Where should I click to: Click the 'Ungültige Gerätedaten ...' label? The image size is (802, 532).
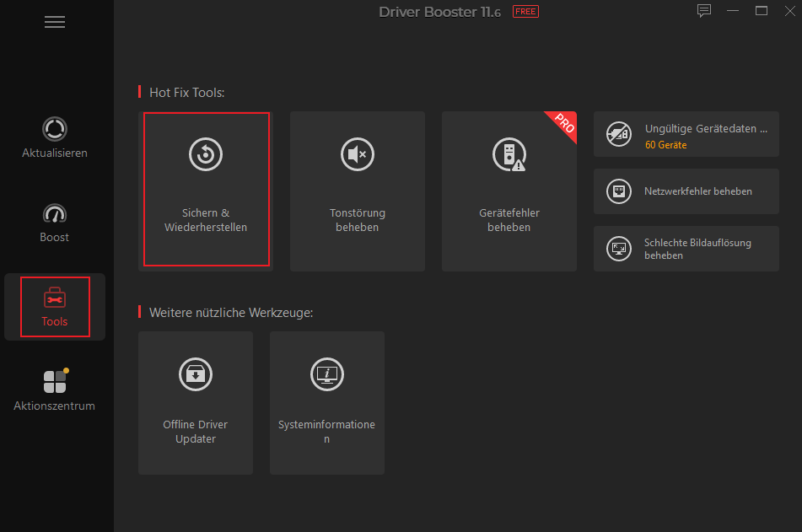pyautogui.click(x=706, y=129)
